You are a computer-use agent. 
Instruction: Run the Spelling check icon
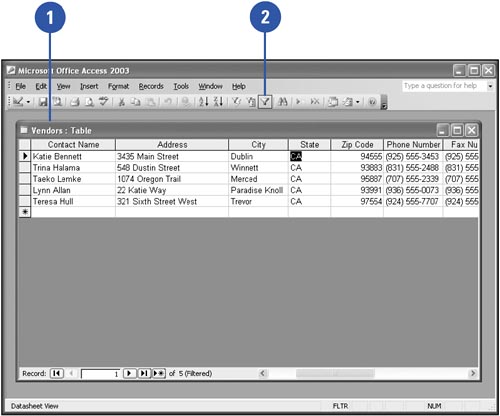coord(104,101)
